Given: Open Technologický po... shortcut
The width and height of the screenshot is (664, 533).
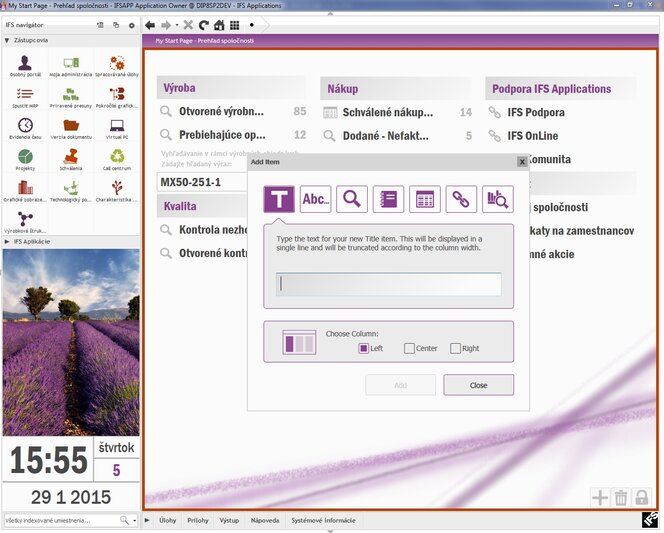Looking at the screenshot, I should [x=71, y=191].
